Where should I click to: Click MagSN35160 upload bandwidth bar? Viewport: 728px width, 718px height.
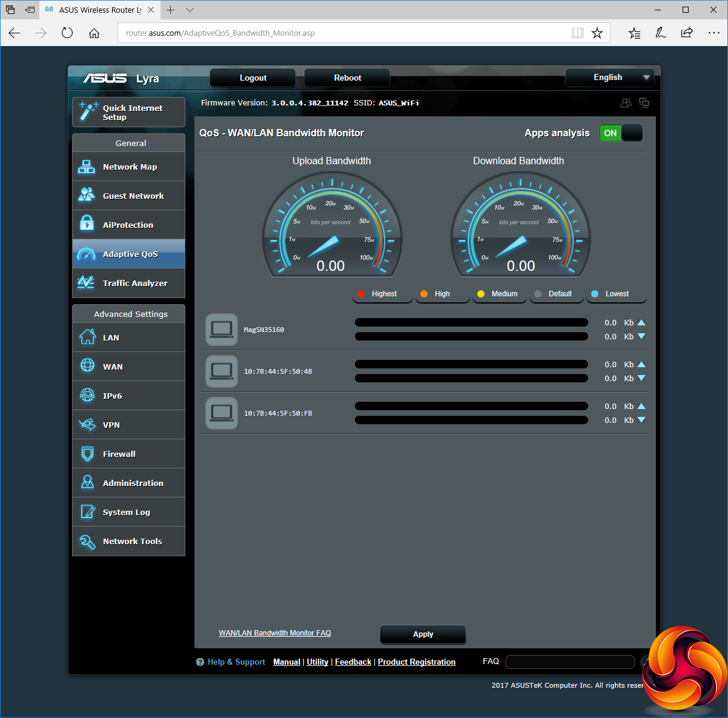(471, 322)
